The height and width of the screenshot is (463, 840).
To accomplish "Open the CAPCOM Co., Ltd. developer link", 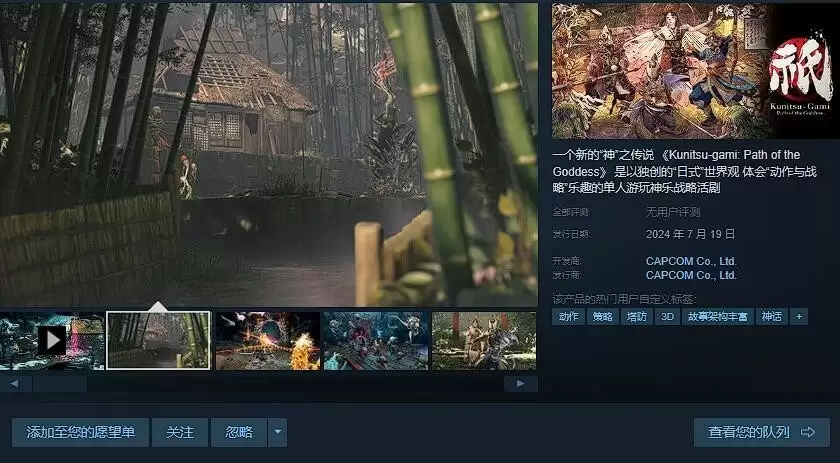I will pyautogui.click(x=691, y=262).
